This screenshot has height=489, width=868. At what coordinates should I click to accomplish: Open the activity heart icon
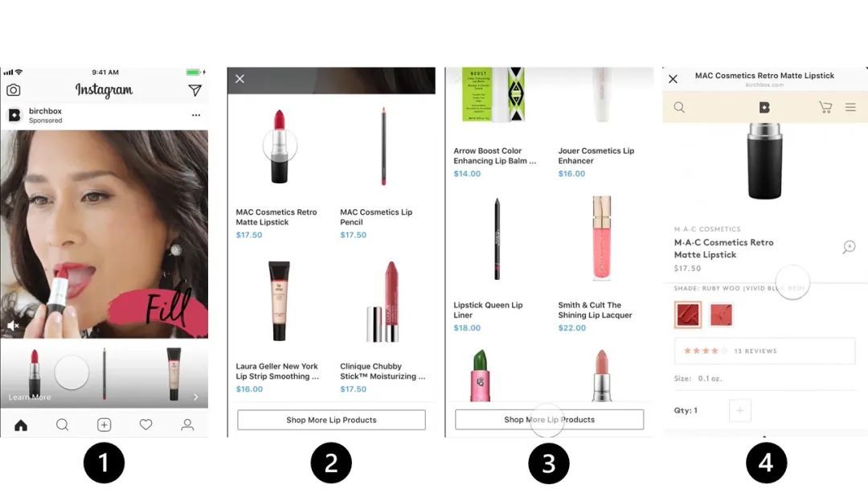tap(145, 425)
